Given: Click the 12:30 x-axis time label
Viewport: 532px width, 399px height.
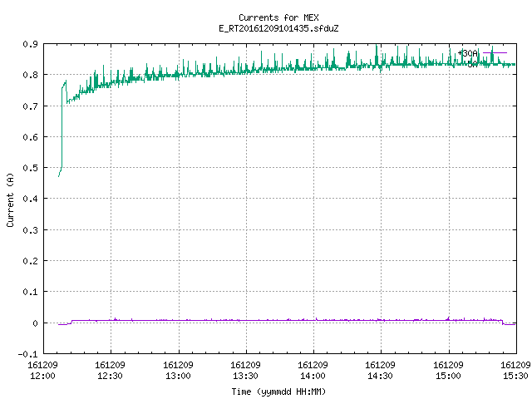Looking at the screenshot, I should click(110, 376).
